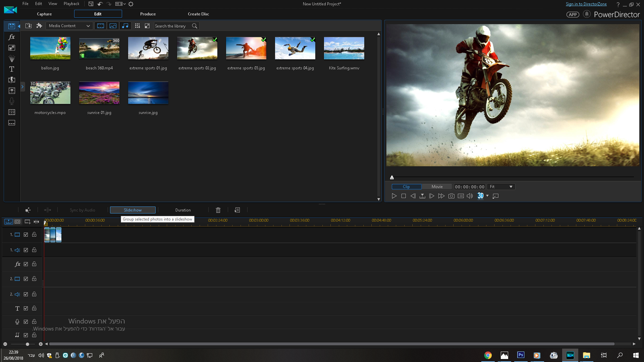Click the Import media folder icon
The image size is (644, 362).
click(29, 26)
